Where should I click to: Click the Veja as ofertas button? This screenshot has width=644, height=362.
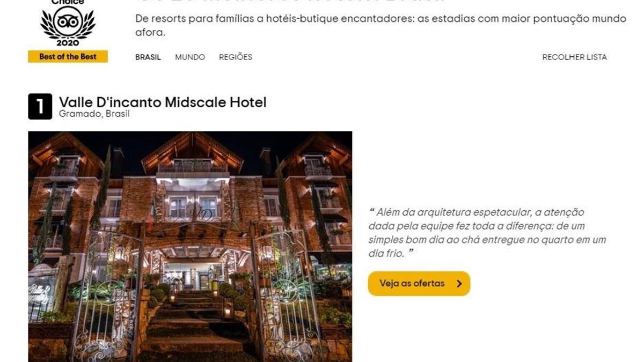pyautogui.click(x=419, y=284)
